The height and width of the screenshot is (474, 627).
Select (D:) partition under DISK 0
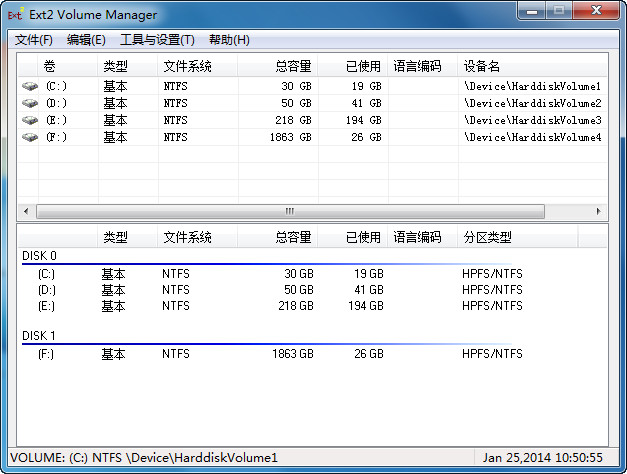pos(47,290)
